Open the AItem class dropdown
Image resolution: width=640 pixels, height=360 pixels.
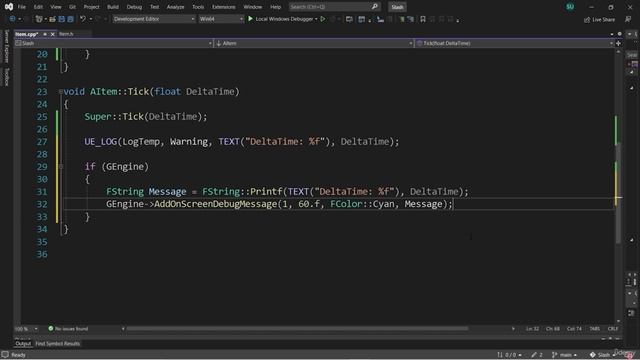coord(313,43)
